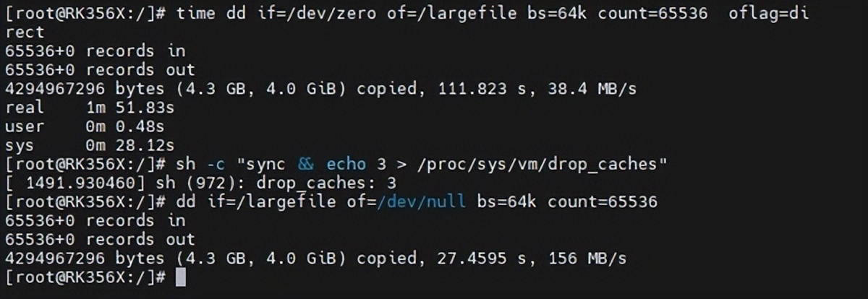The height and width of the screenshot is (299, 868).
Task: Click the /proc/sys/vm/drop_caches path
Action: click(x=527, y=164)
